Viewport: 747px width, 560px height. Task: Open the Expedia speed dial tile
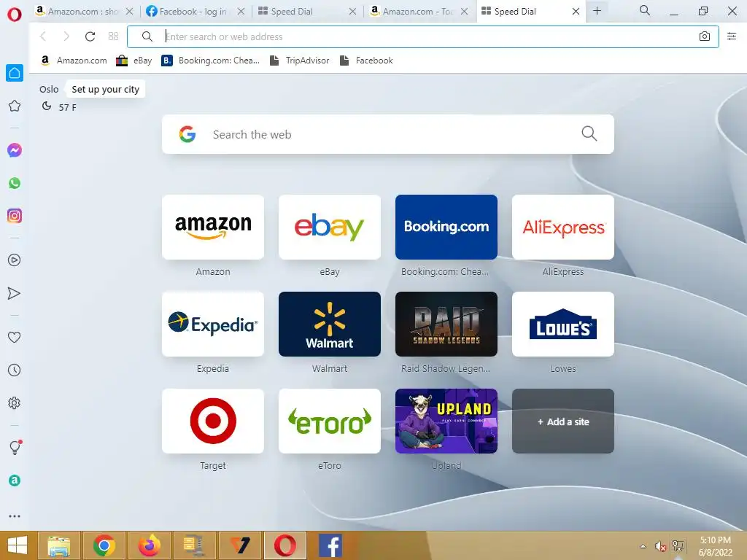(213, 324)
